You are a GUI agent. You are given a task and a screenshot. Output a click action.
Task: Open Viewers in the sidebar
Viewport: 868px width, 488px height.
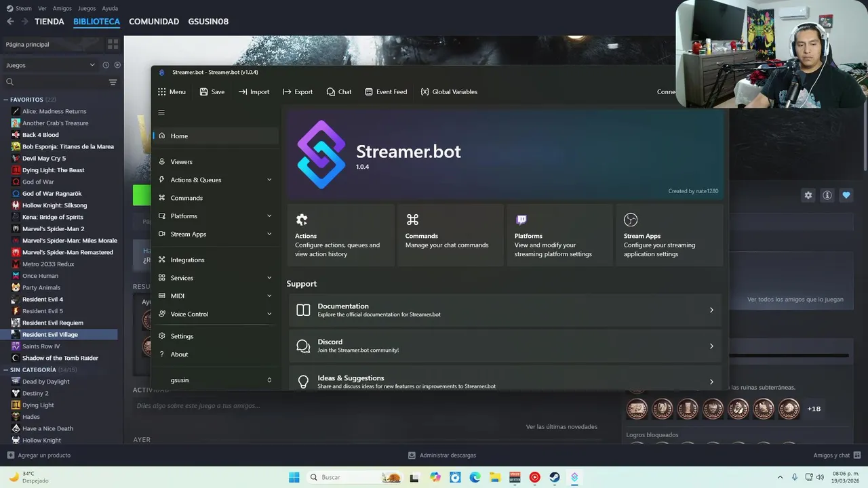216,161
